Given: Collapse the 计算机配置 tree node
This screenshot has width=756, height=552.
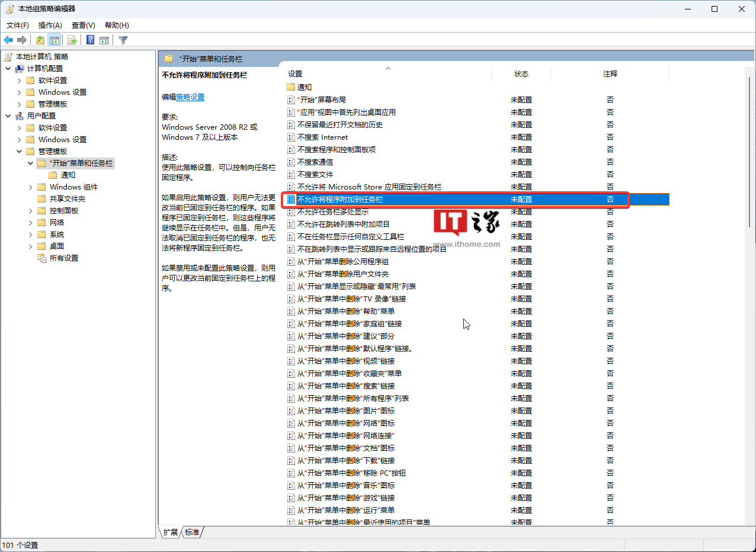Looking at the screenshot, I should (x=8, y=69).
